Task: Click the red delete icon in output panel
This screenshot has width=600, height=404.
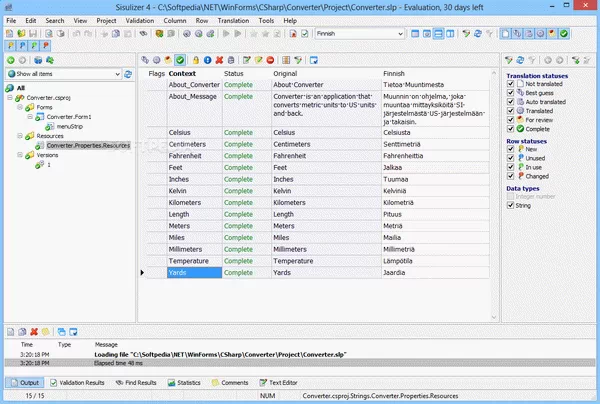Action: point(34,330)
